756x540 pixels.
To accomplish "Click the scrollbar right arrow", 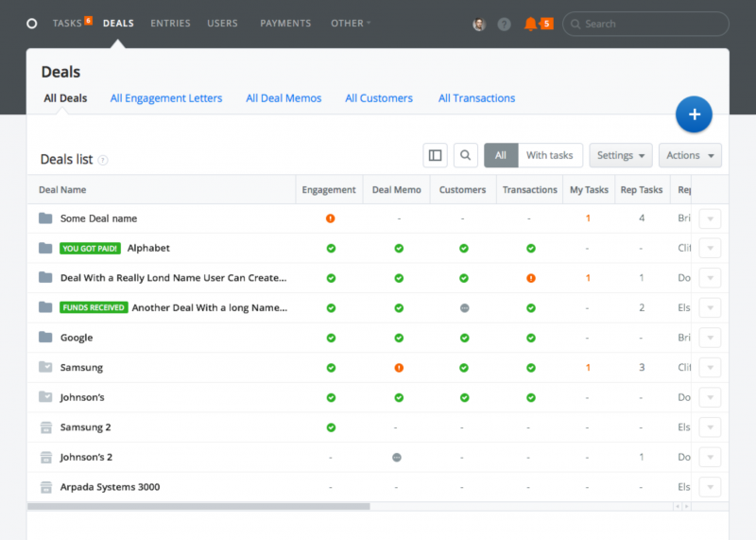I will (x=687, y=507).
